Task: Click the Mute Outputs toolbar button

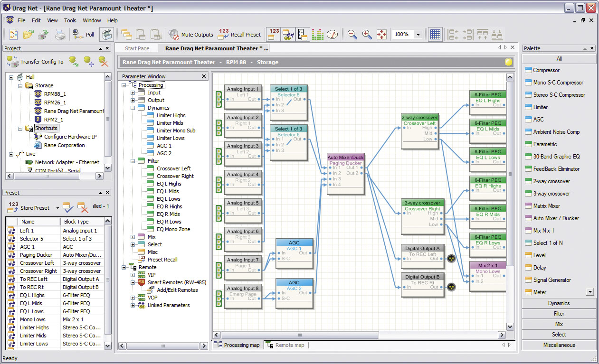Action: coord(191,35)
